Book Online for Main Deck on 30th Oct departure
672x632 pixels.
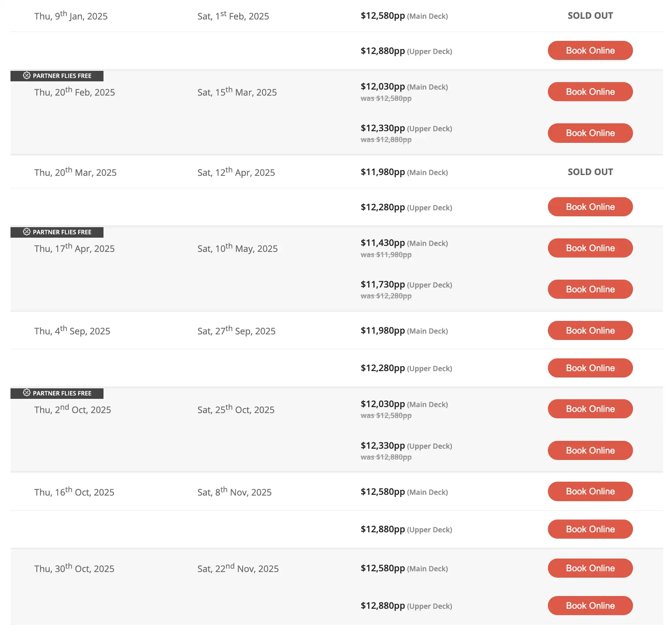point(590,568)
